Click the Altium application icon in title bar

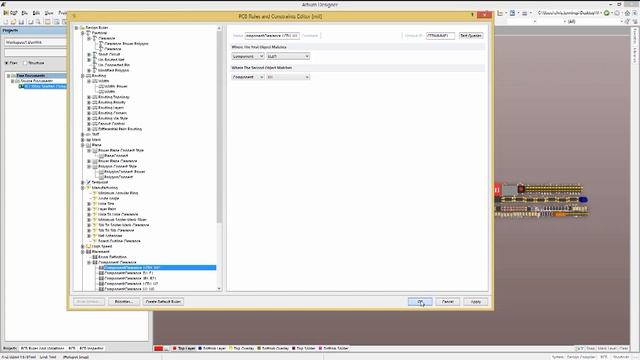(3, 4)
